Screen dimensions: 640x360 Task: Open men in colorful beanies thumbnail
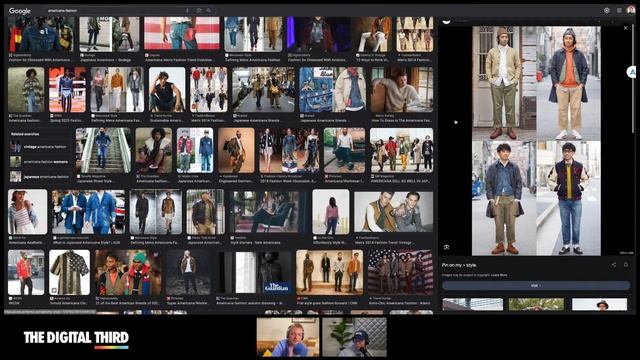(x=128, y=273)
